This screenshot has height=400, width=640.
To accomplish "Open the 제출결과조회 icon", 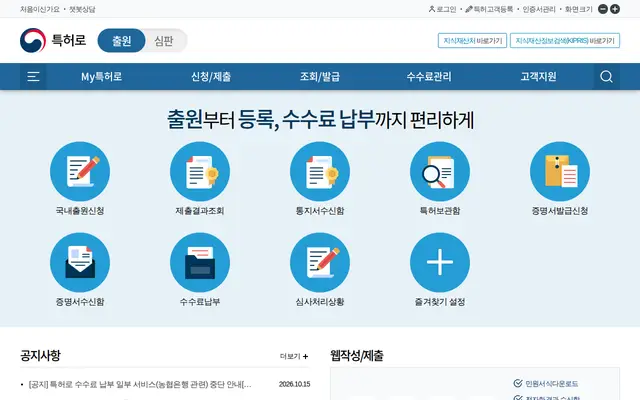I will coord(200,171).
